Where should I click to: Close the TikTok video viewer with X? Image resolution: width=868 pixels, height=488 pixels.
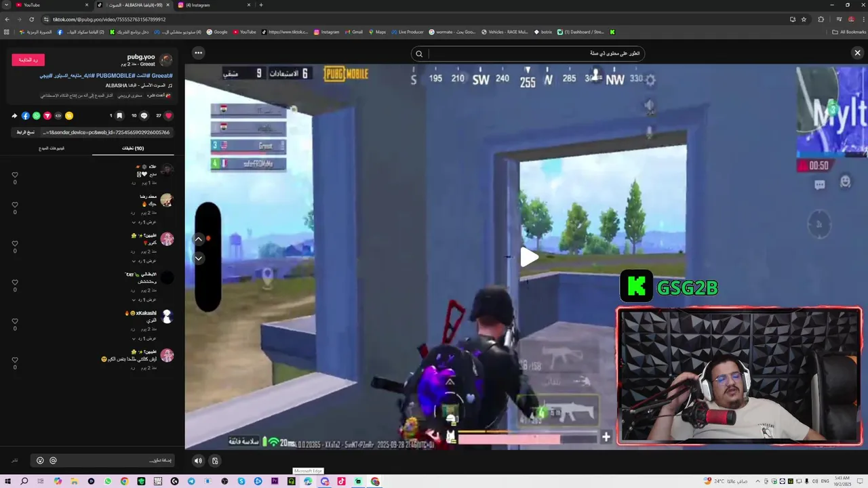[857, 52]
